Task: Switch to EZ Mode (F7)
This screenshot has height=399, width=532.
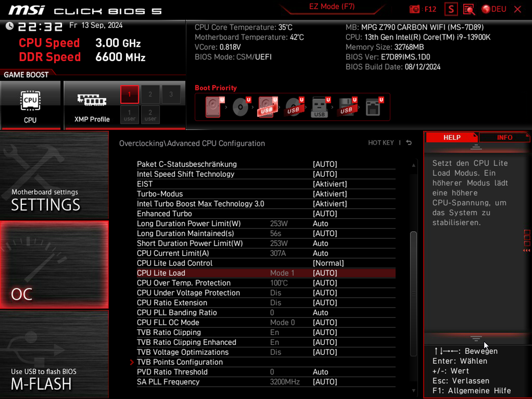Action: click(x=332, y=7)
